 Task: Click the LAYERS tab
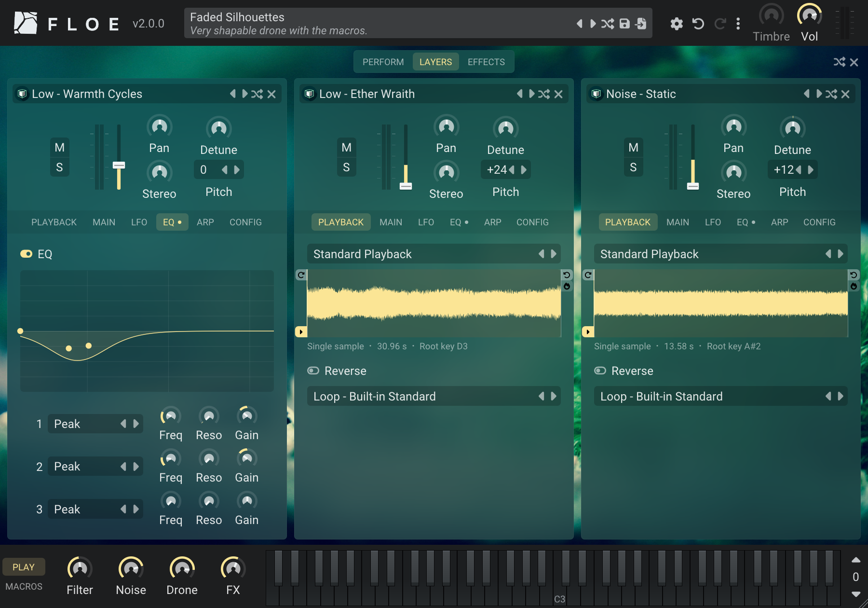tap(435, 62)
